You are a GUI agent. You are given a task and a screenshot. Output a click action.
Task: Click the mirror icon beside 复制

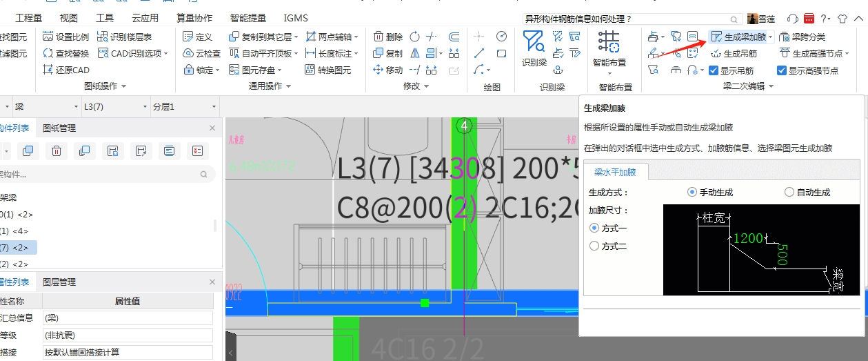414,53
